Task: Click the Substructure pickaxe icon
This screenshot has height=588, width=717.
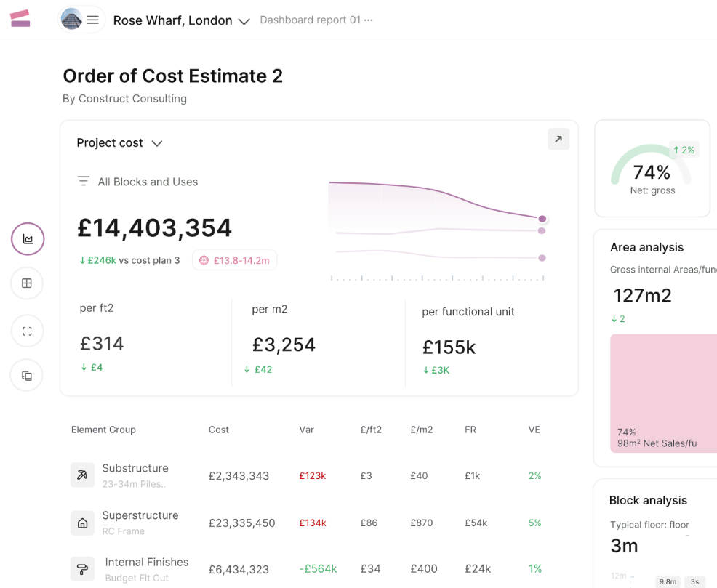Action: click(x=82, y=475)
